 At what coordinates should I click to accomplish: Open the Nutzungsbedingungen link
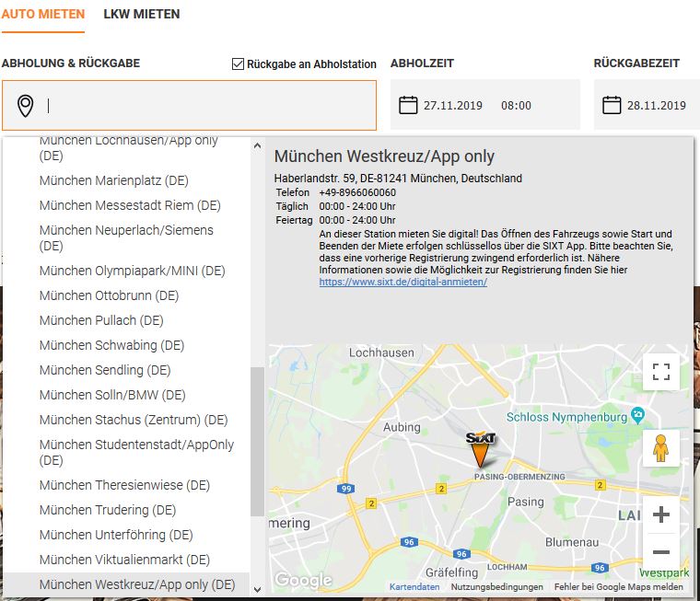pyautogui.click(x=496, y=586)
